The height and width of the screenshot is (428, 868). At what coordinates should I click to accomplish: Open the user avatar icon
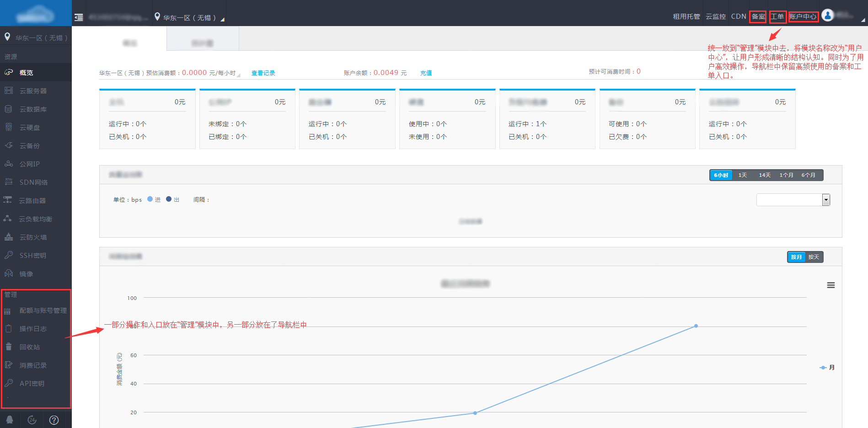point(828,15)
